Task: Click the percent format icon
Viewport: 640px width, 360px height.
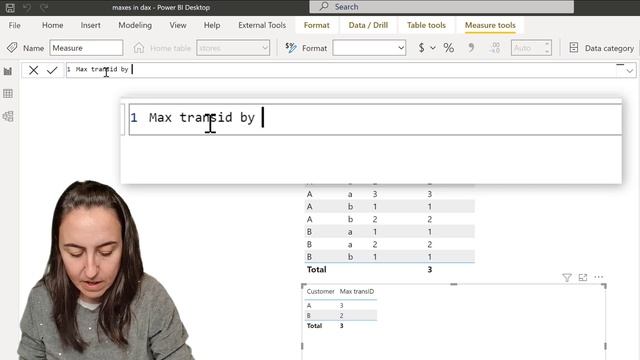Action: click(449, 48)
